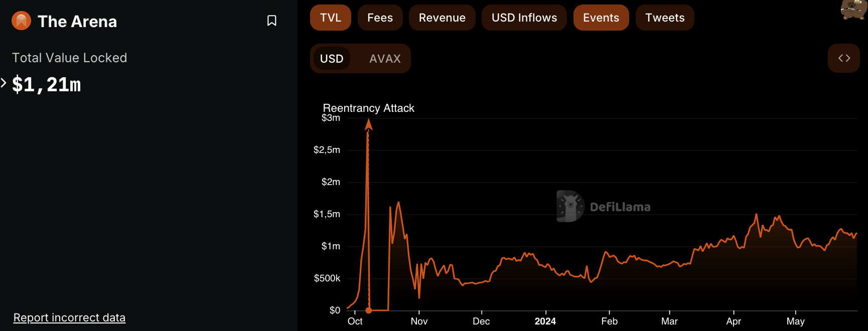This screenshot has height=331, width=868.
Task: Toggle the TVL chart metric
Action: point(330,18)
